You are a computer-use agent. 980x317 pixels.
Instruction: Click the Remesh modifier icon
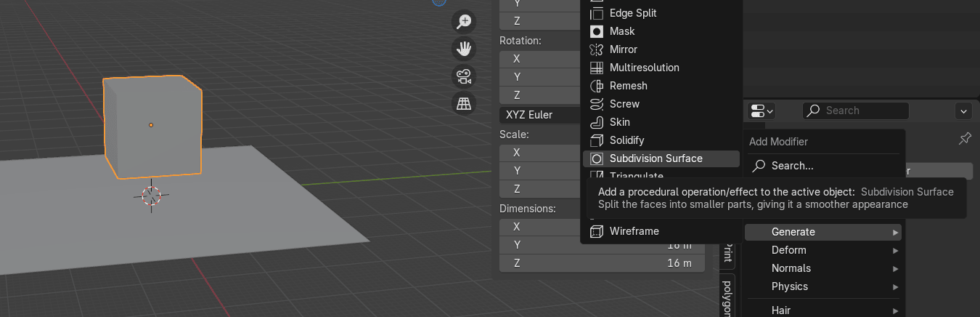tap(597, 86)
